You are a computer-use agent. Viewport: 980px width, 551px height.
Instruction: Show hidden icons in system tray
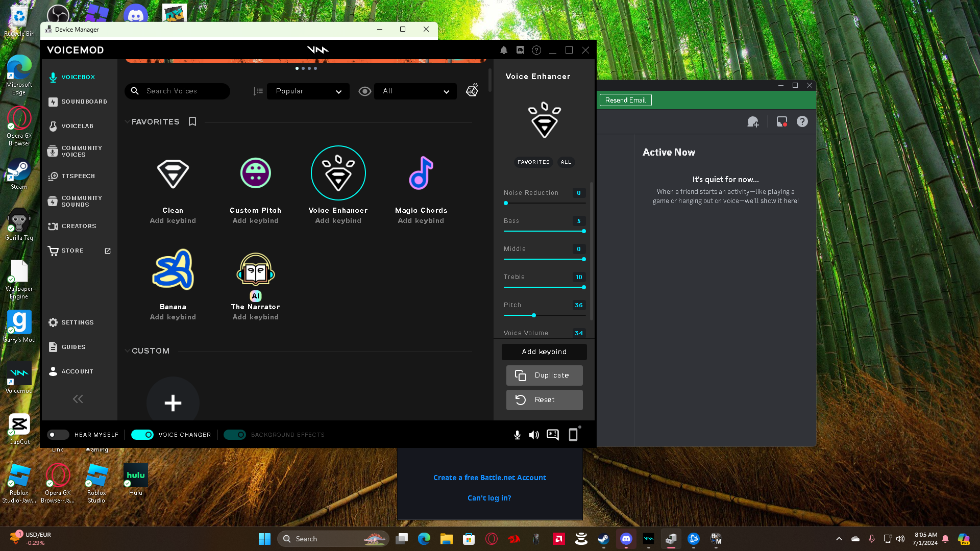click(839, 539)
